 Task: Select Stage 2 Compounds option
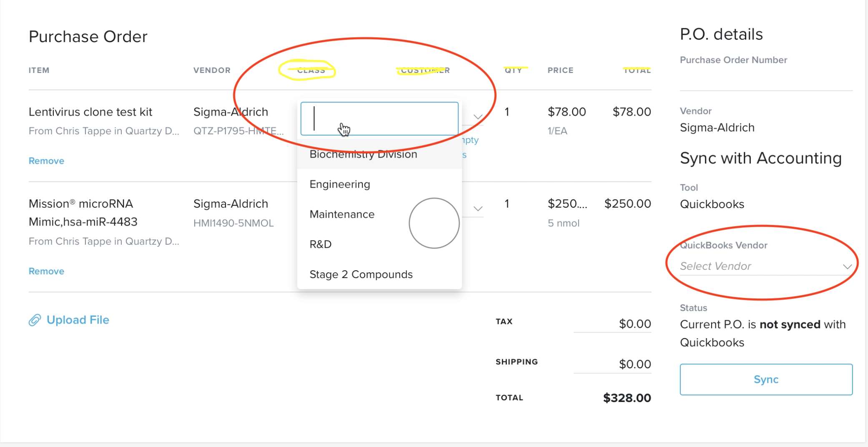(361, 274)
